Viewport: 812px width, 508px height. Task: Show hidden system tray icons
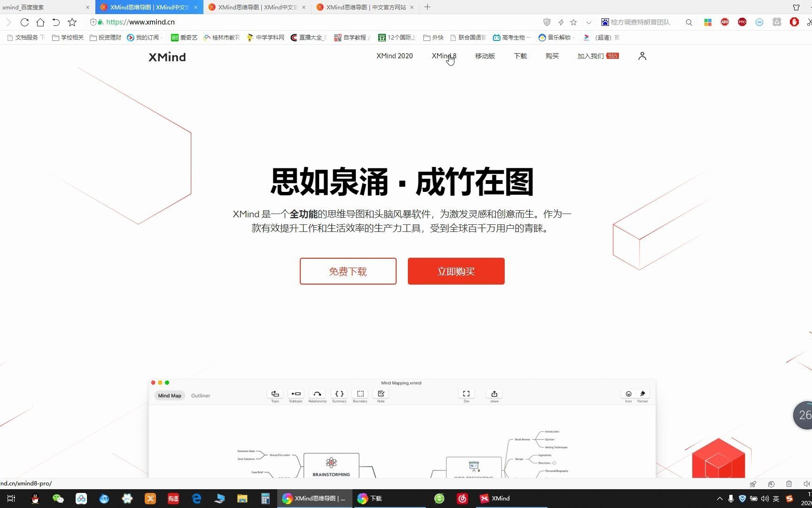tap(719, 499)
